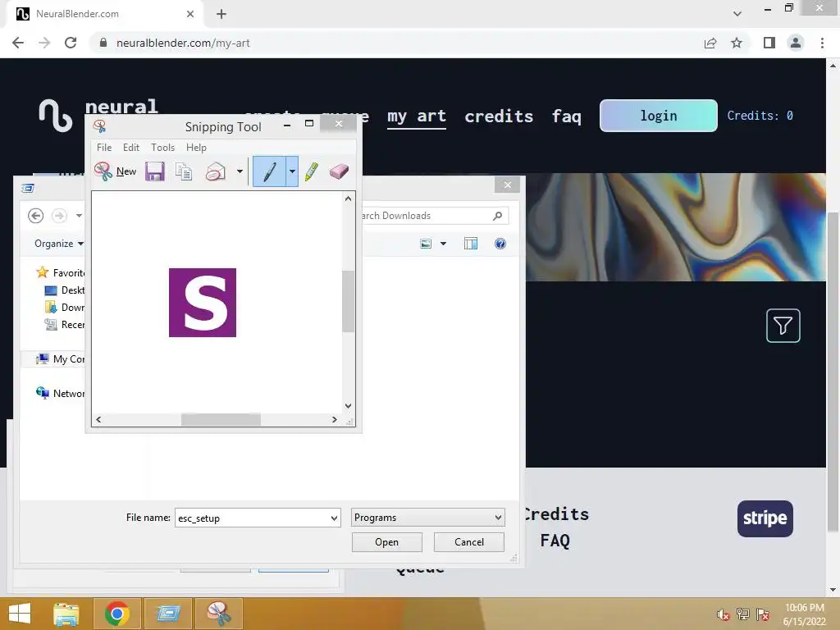This screenshot has width=840, height=630.
Task: Click the blue Help icon in dialog
Action: tap(500, 244)
